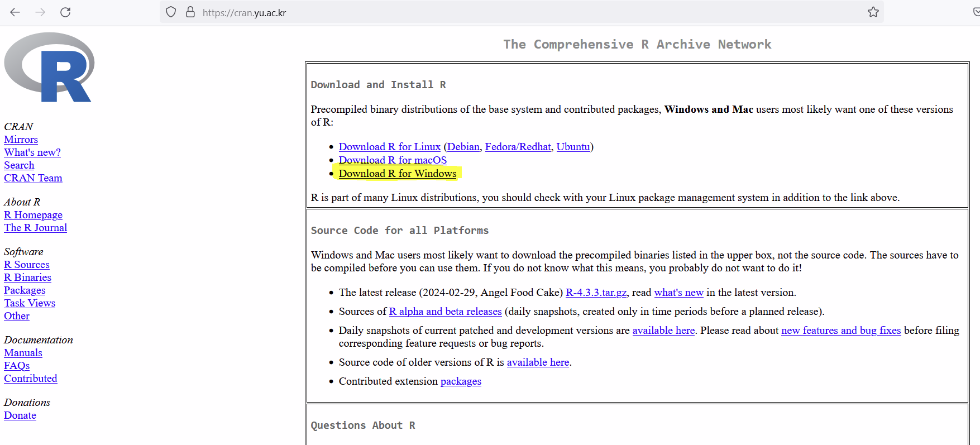980x445 pixels.
Task: Open R alpha and beta releases link
Action: pyautogui.click(x=446, y=312)
